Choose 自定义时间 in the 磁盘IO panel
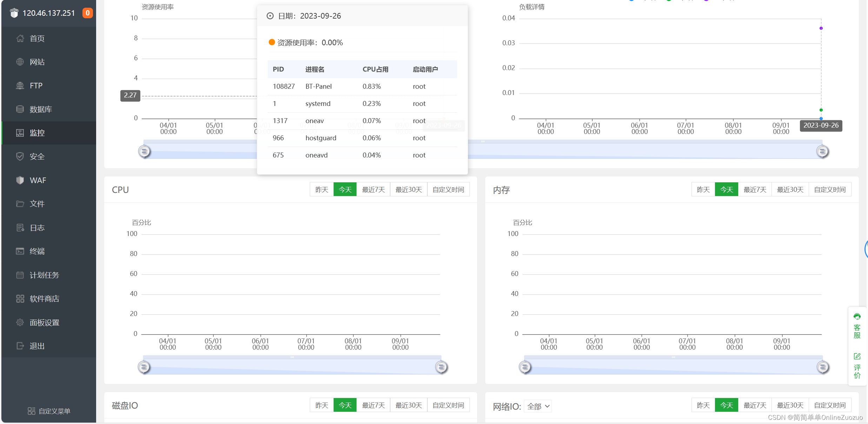 pos(448,405)
